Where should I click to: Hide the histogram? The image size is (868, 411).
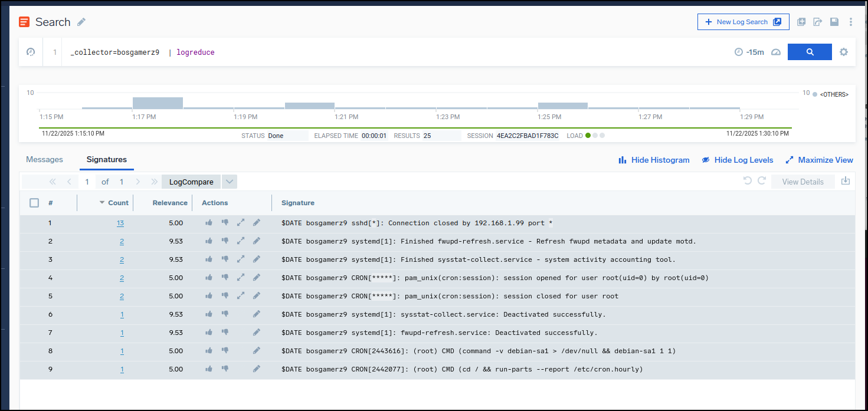(654, 160)
